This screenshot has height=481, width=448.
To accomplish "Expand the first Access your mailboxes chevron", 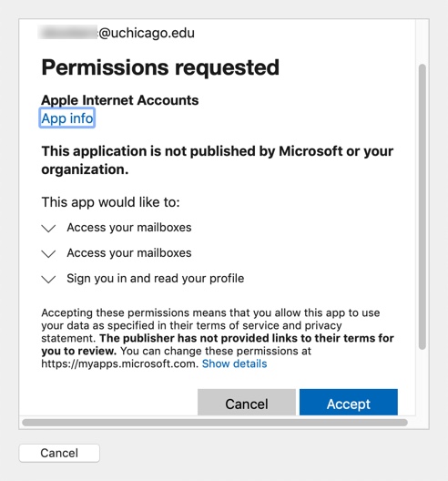I will (48, 229).
